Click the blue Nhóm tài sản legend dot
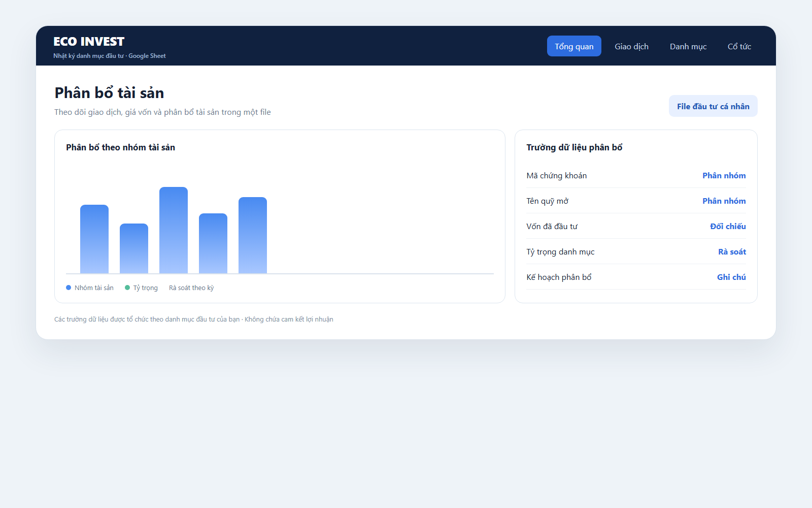This screenshot has width=812, height=508. click(69, 288)
